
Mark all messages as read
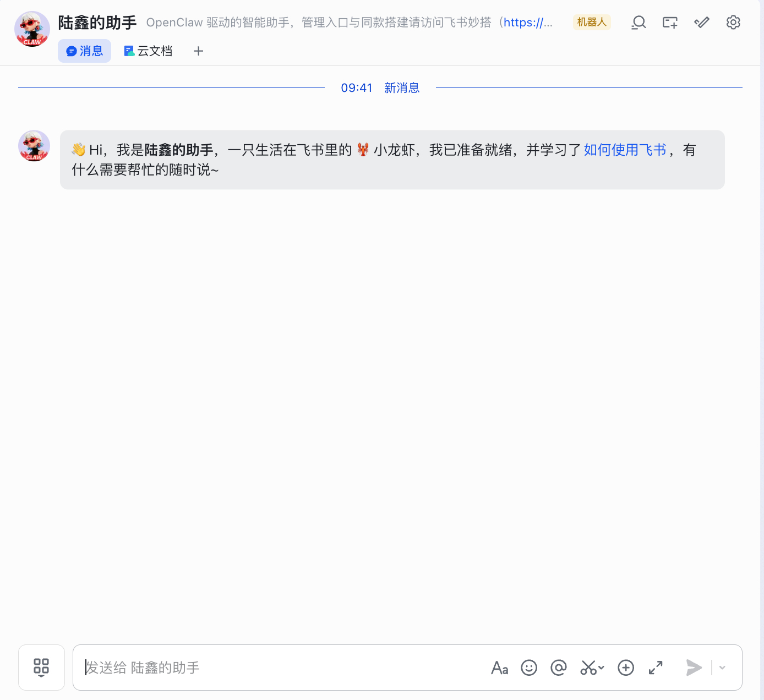click(x=701, y=22)
